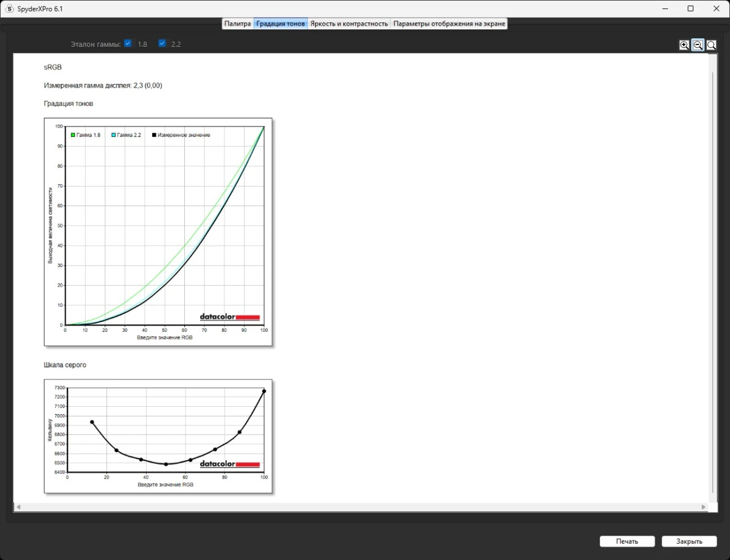Screen dimensions: 730x560
Task: Uncheck the gamma 1.8 reference checkbox
Action: pos(128,44)
